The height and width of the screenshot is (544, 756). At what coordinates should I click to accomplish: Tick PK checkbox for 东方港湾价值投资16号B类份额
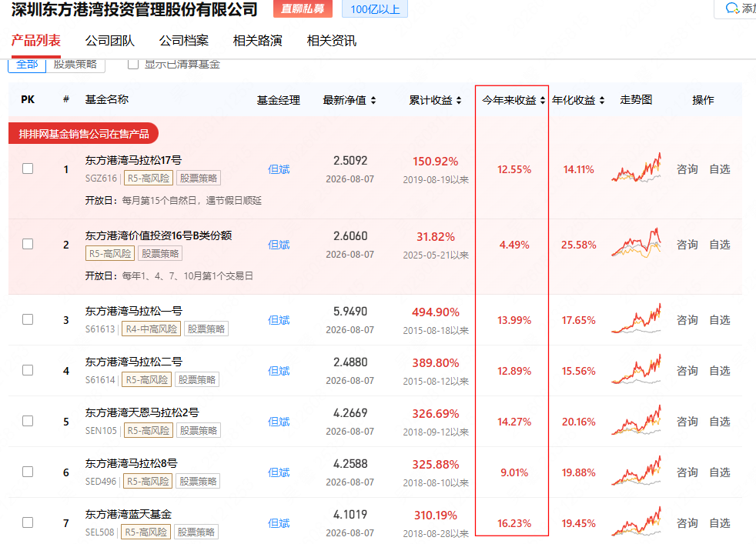[28, 244]
